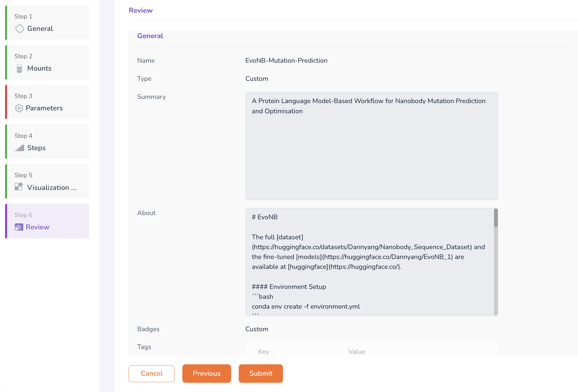Navigate to Step 4 Steps

(48, 142)
